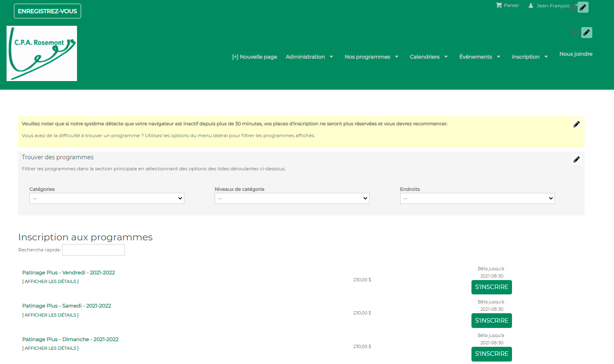
Task: Click the 230,00 $ price on the Samedi row
Action: click(362, 313)
